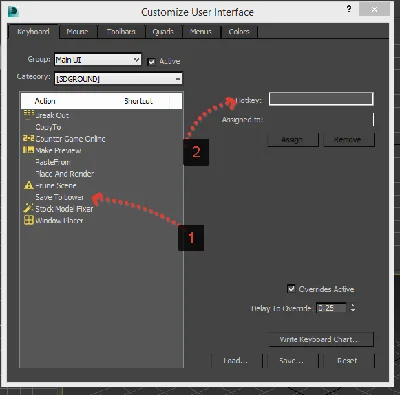Click the Save... button
The image size is (400, 395).
[292, 360]
